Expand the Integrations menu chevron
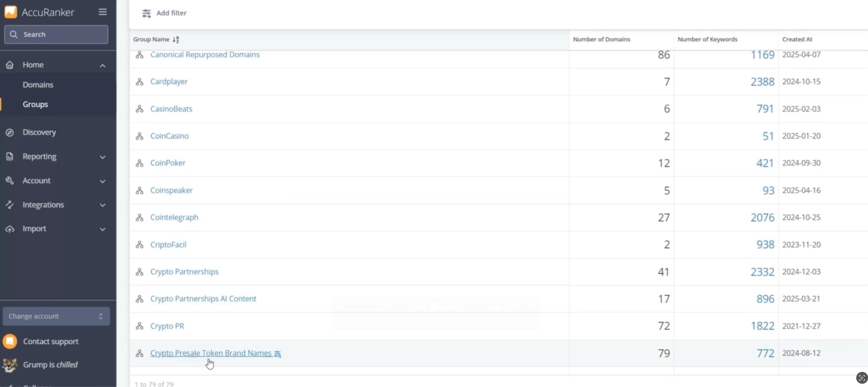868x387 pixels. (103, 205)
